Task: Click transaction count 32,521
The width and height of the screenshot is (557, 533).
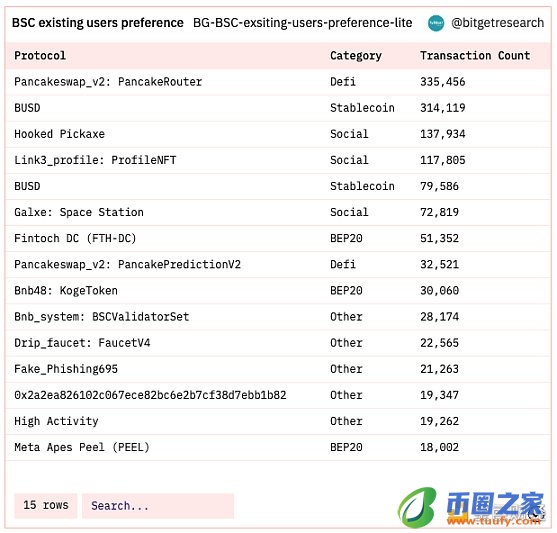Action: click(439, 265)
